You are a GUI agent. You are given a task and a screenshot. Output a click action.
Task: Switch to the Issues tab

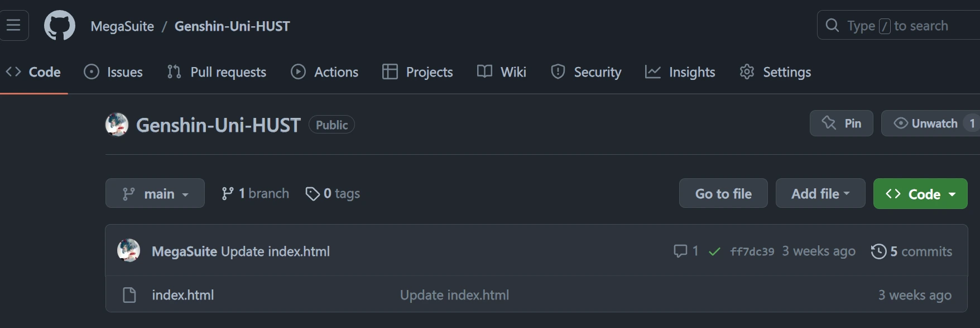pyautogui.click(x=113, y=72)
